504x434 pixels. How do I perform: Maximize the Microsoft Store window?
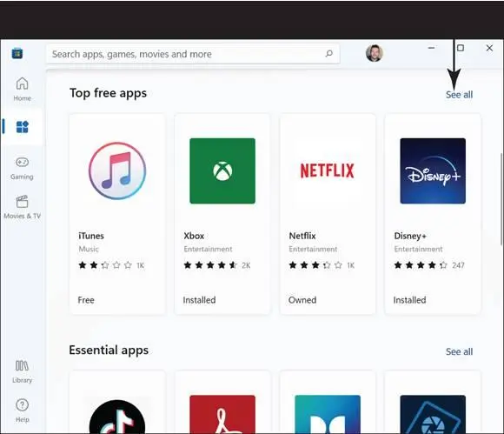coord(461,48)
